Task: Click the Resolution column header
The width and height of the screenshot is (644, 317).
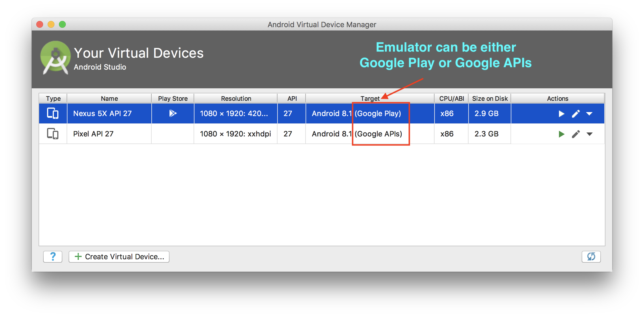Action: pyautogui.click(x=236, y=98)
